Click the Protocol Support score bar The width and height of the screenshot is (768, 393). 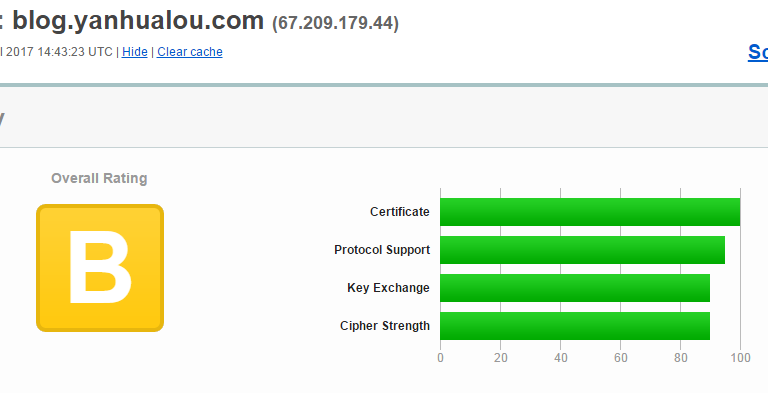click(x=582, y=250)
